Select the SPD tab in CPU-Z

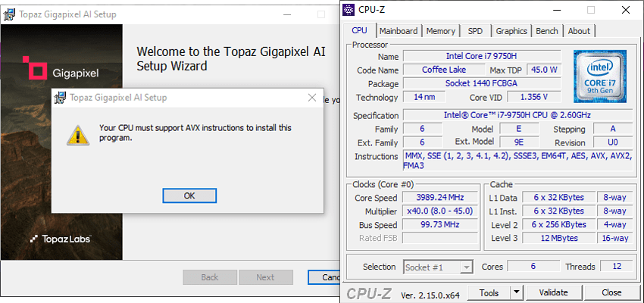click(x=475, y=31)
